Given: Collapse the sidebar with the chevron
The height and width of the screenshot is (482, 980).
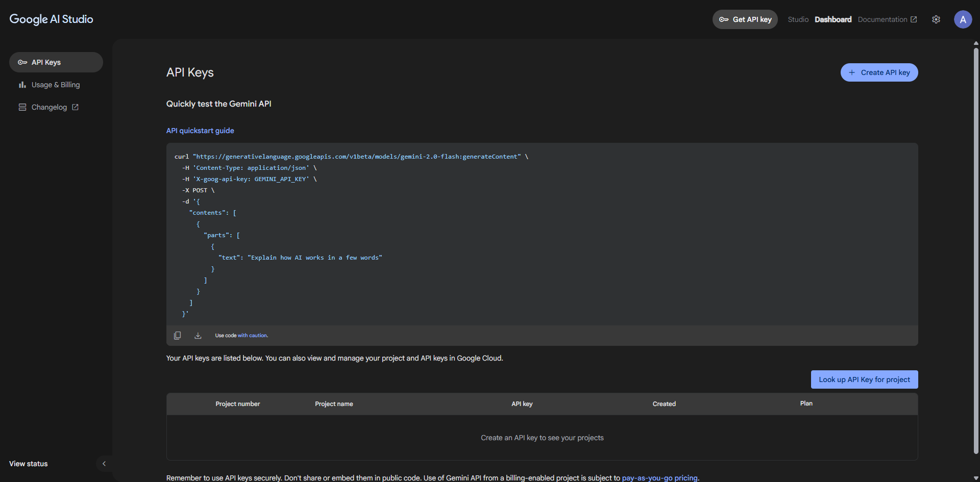Looking at the screenshot, I should pos(104,464).
